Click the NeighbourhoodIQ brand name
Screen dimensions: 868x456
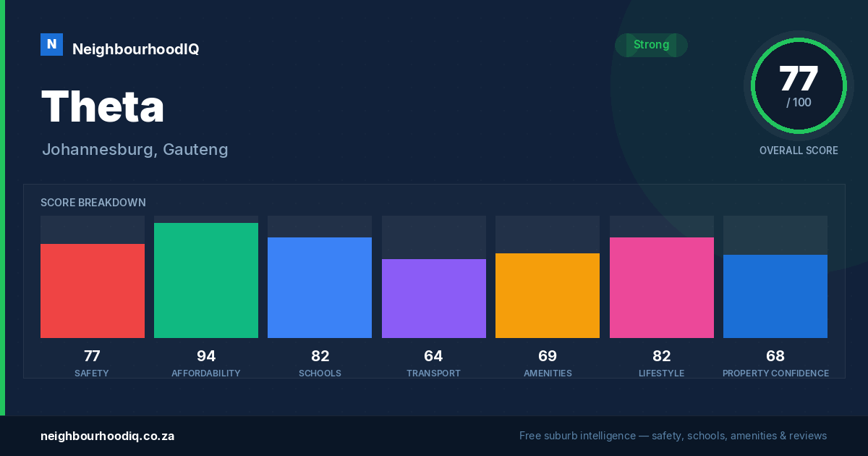tap(135, 49)
